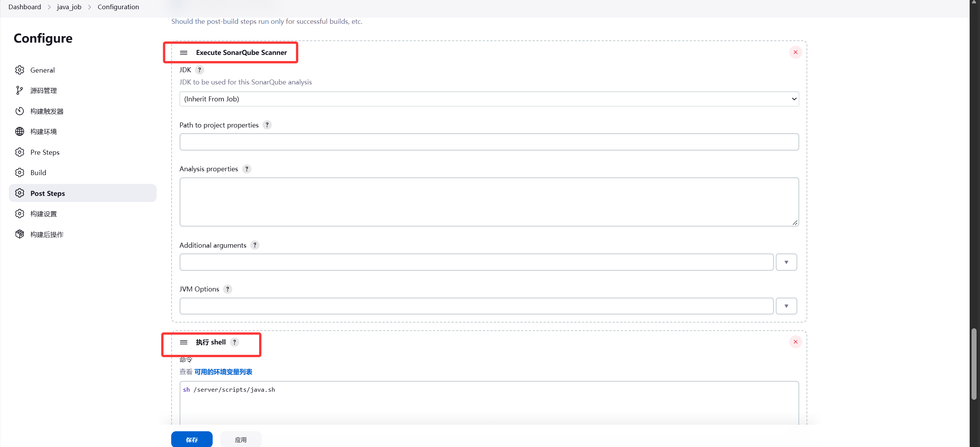
Task: Open the General section gear icon
Action: point(20,70)
